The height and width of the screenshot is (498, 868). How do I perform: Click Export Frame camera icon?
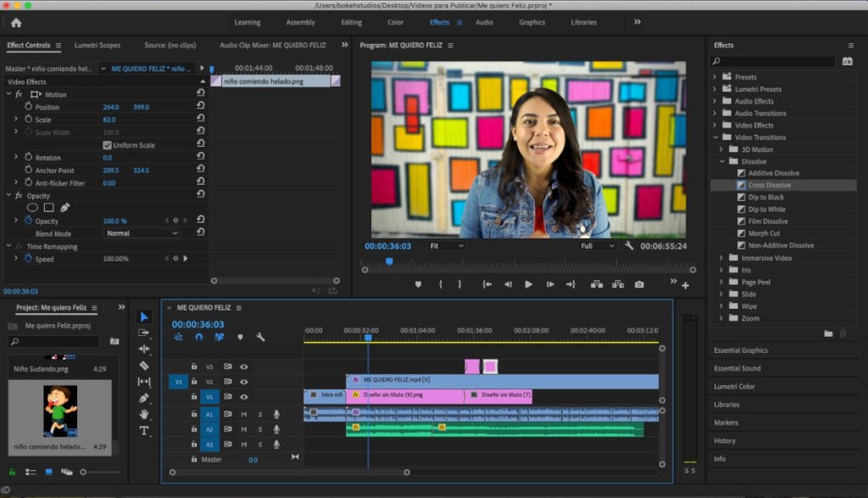(639, 284)
